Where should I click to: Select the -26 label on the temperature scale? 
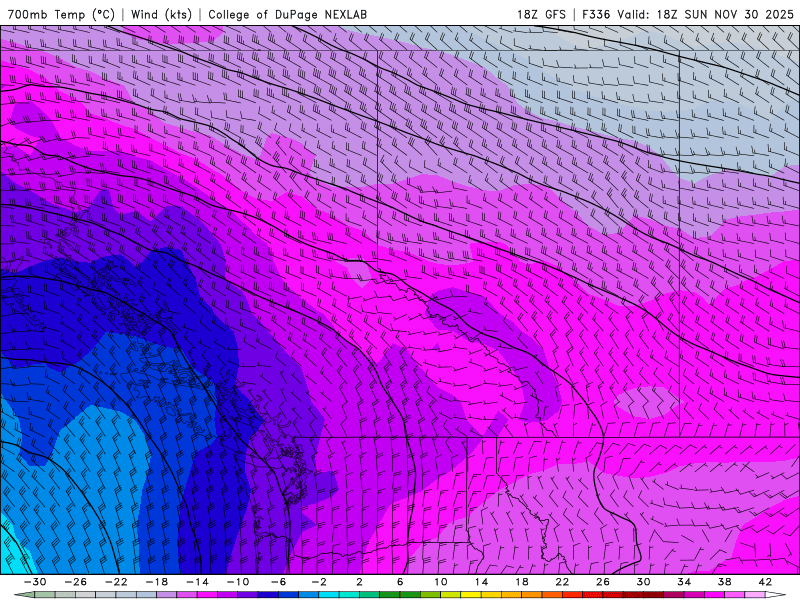[x=76, y=582]
